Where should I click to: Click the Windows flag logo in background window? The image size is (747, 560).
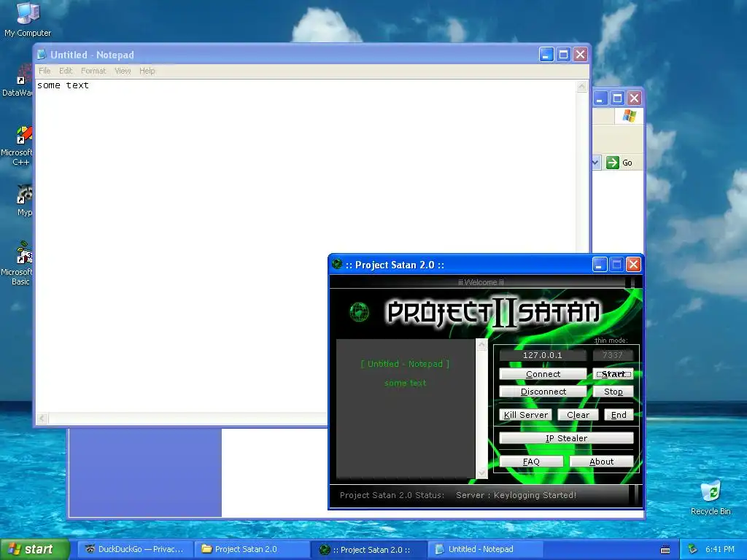pos(629,116)
